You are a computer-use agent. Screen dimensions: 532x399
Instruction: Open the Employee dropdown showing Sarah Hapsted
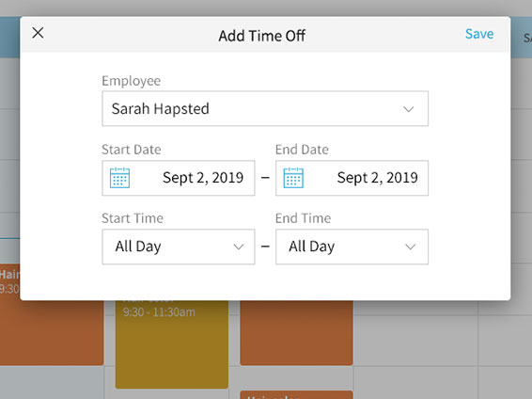pyautogui.click(x=265, y=108)
